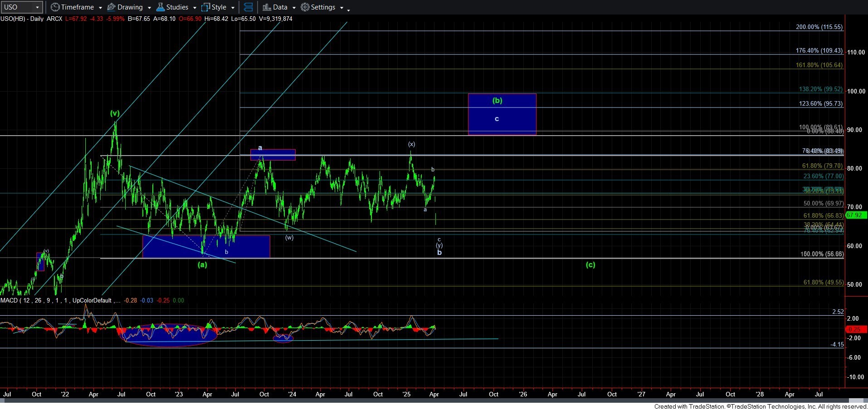Open the USO symbol dropdown arrow
Viewport: 868px width, 410px height.
pos(37,7)
